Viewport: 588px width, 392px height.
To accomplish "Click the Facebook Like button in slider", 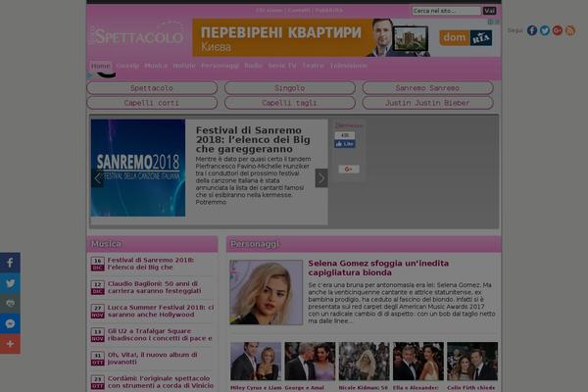I will coord(345,144).
